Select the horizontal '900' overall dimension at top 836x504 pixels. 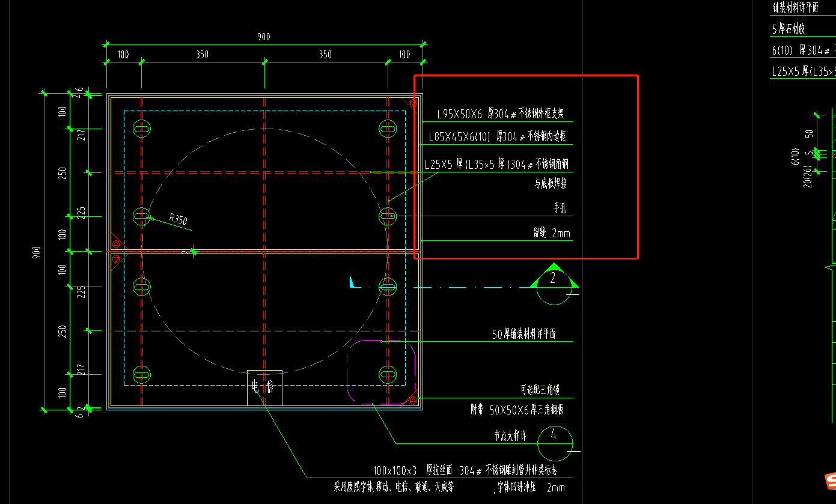tap(264, 37)
